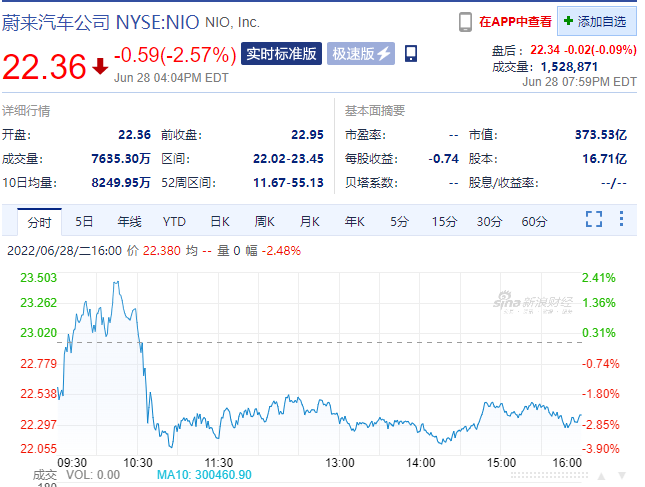Click the MA10: 300460.90 indicator label
645x487 pixels.
point(204,475)
